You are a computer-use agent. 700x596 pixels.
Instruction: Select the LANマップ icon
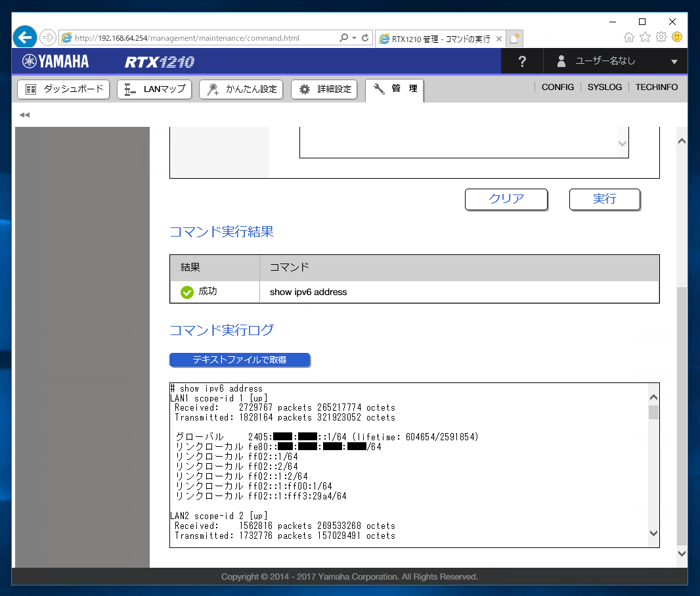(127, 89)
